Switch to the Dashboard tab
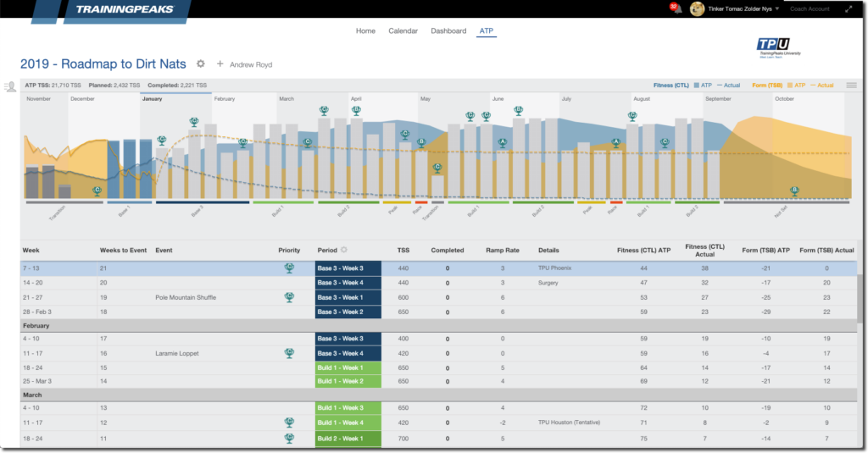 point(448,31)
